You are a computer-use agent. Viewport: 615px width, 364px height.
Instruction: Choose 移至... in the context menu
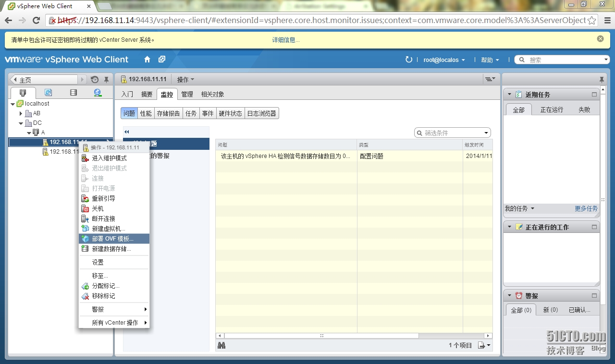[114, 276]
